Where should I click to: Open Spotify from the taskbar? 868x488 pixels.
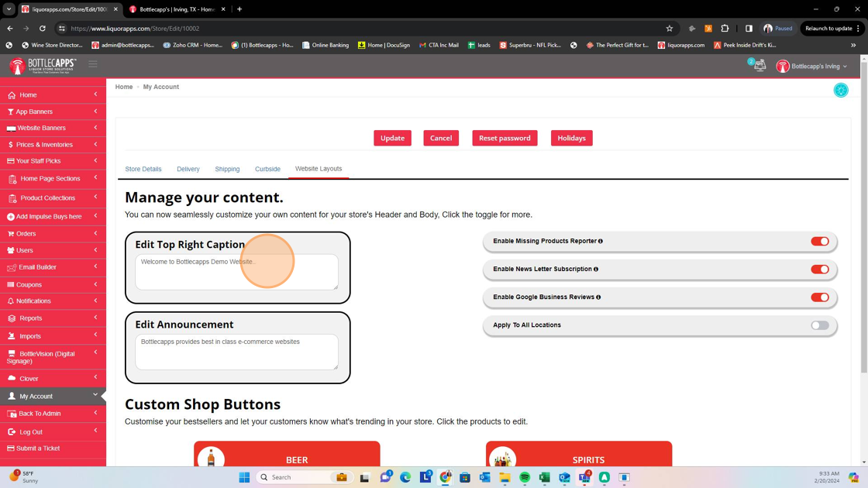pyautogui.click(x=525, y=477)
